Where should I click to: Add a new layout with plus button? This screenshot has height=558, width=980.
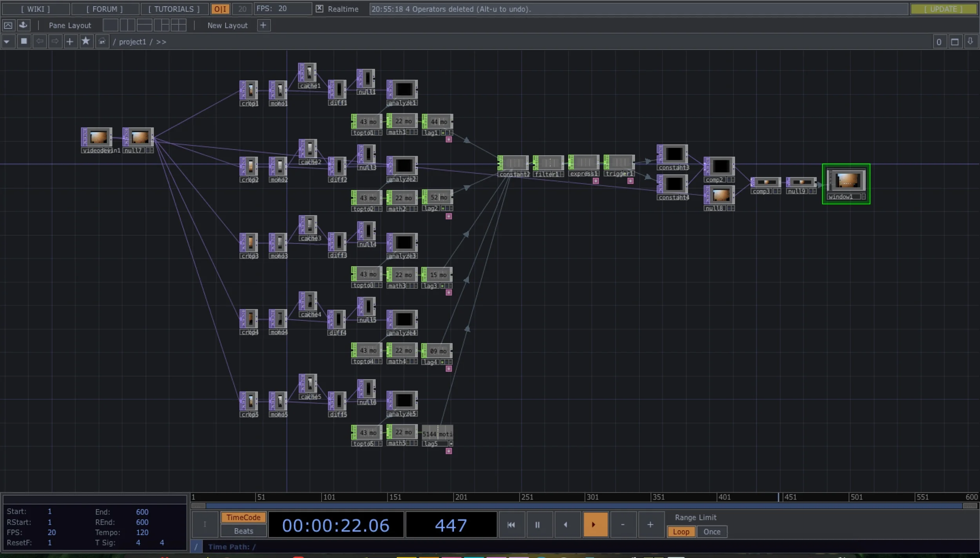pyautogui.click(x=263, y=25)
